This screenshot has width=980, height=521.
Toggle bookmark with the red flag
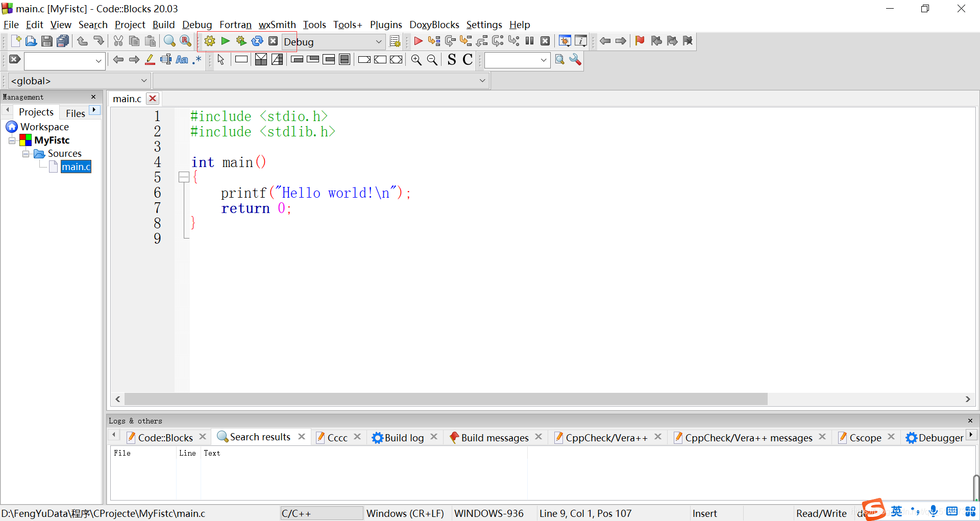640,41
